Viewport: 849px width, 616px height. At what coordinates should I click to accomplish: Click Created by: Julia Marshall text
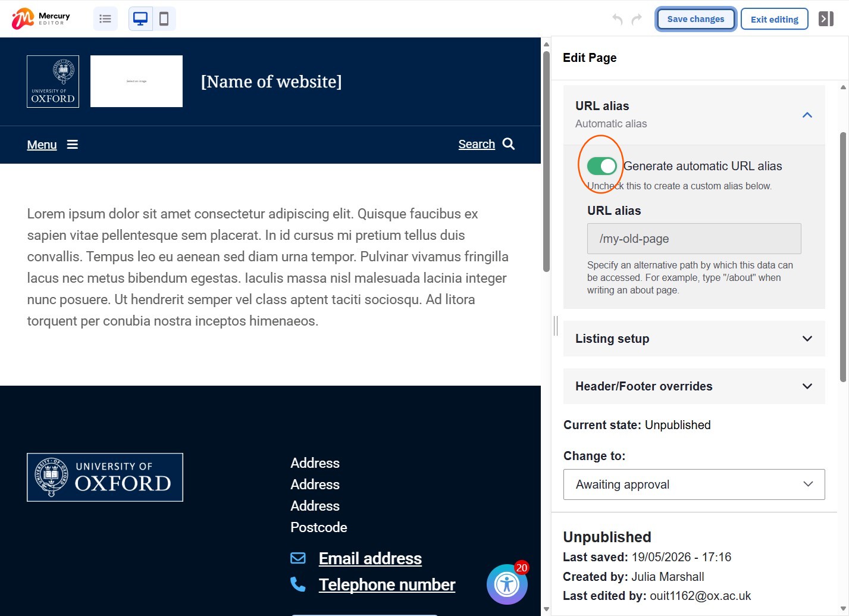coord(634,577)
